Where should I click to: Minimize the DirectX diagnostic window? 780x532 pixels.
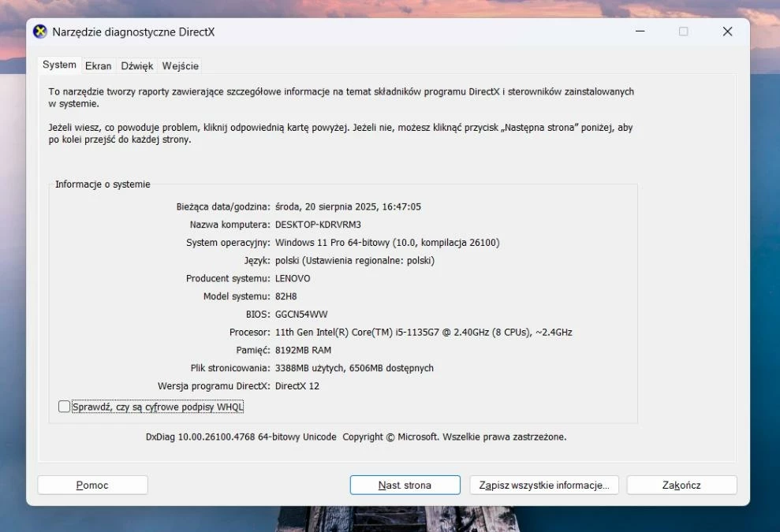pyautogui.click(x=640, y=32)
